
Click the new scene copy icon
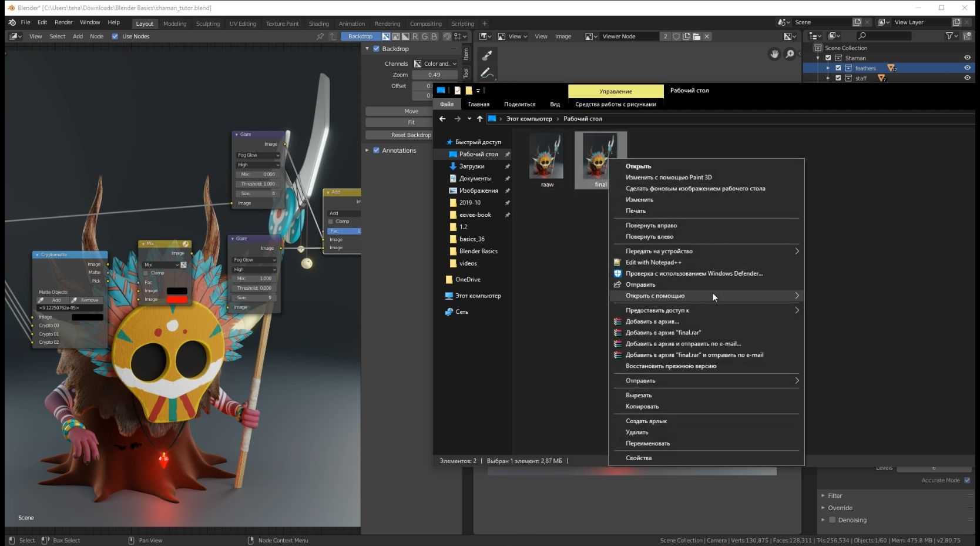point(857,22)
